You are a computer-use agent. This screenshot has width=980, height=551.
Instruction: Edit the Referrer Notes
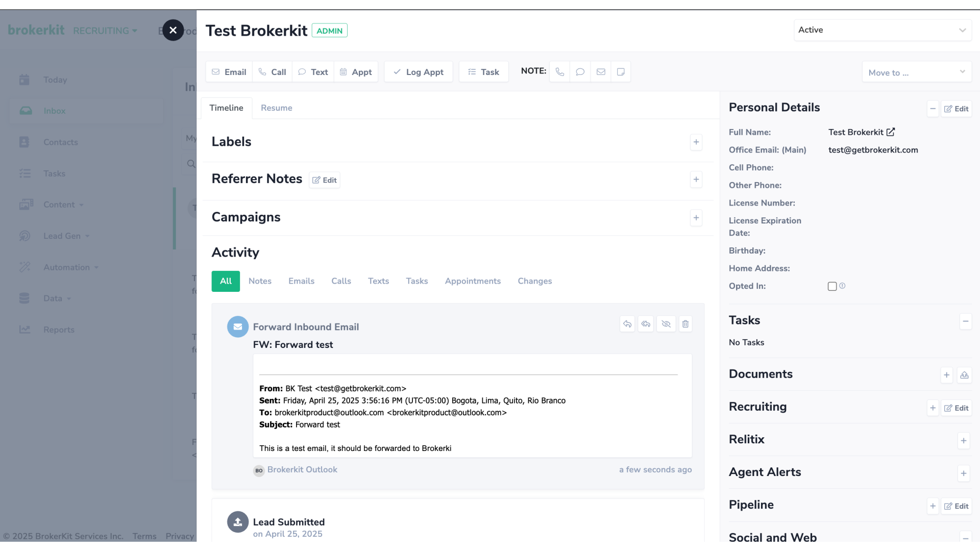325,180
